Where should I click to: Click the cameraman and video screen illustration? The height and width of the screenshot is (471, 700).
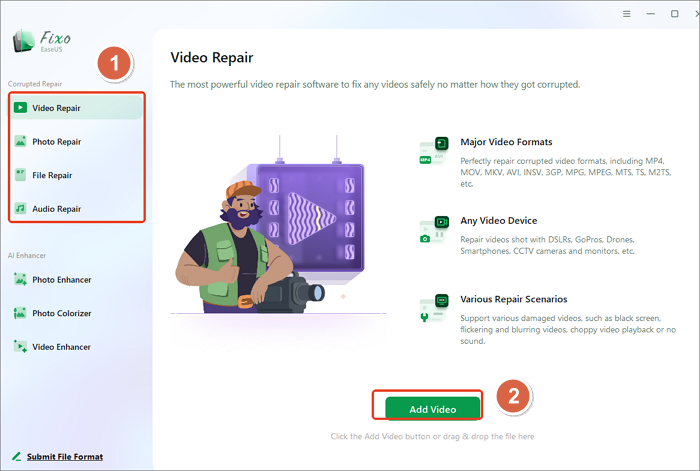277,225
